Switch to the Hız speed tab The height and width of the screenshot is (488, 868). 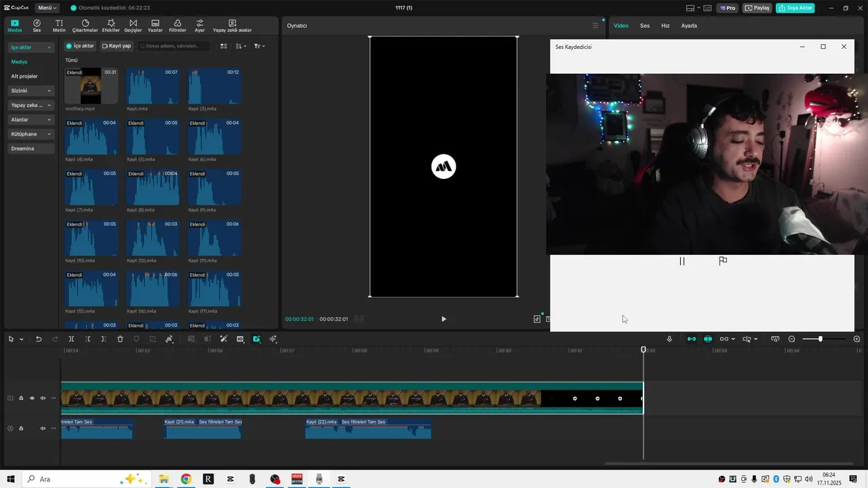point(665,26)
